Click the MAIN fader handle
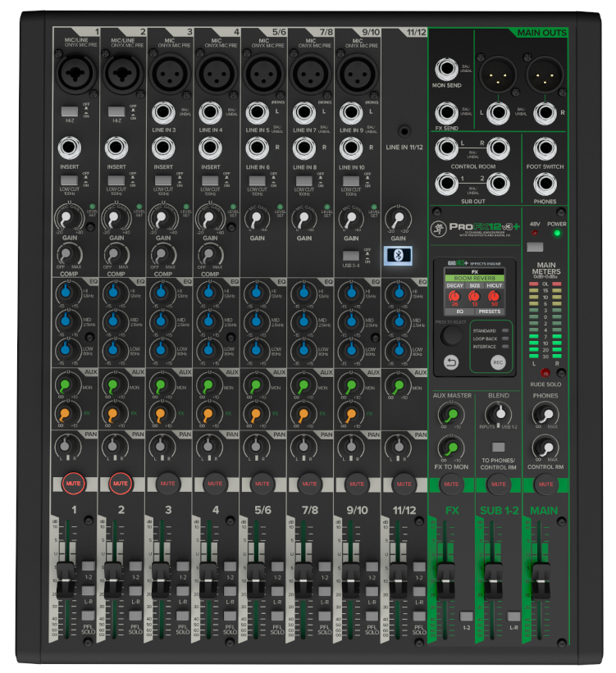The width and height of the screenshot is (616, 673). pos(541,574)
